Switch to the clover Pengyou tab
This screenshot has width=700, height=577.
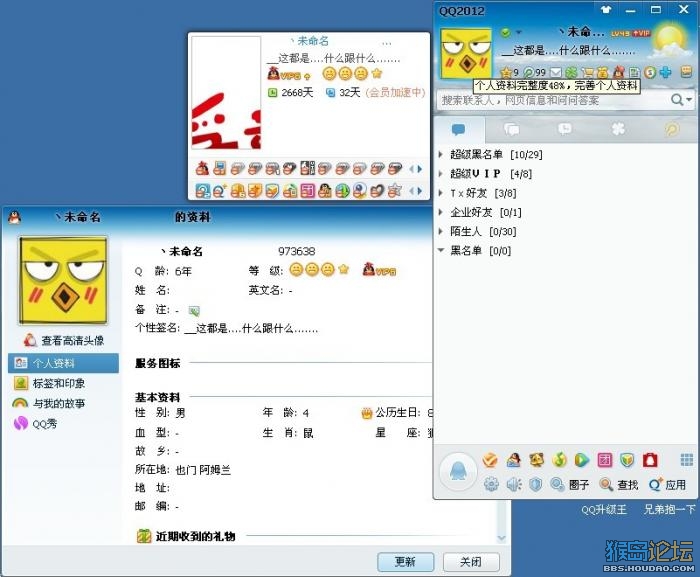(x=618, y=130)
